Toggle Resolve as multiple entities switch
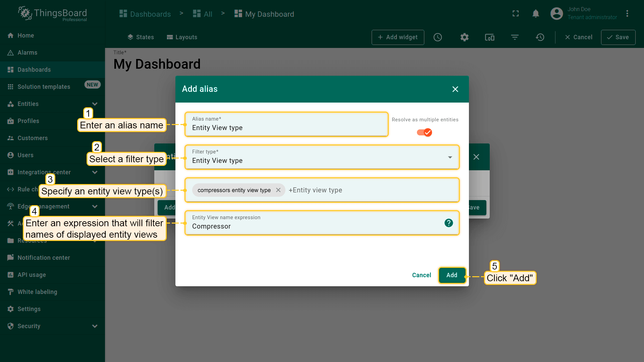Viewport: 644px width, 362px height. point(424,132)
